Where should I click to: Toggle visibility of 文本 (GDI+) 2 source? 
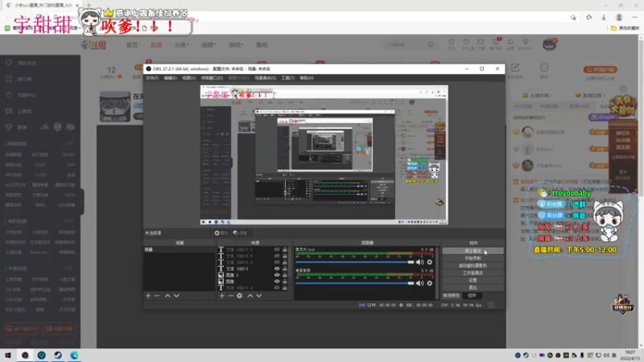(x=277, y=262)
